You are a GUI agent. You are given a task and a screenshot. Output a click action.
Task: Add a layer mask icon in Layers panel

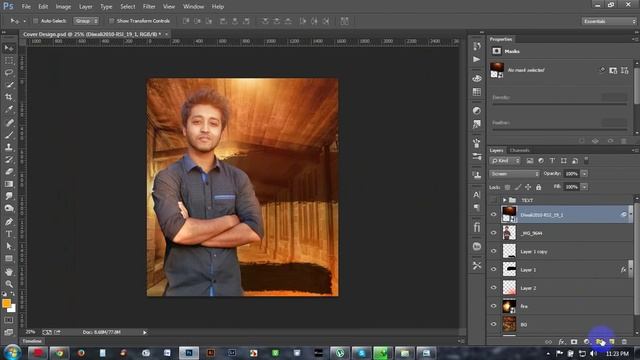[574, 342]
